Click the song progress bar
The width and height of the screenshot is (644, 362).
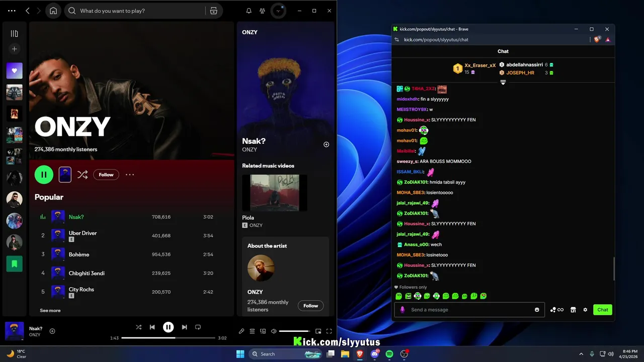(x=168, y=338)
